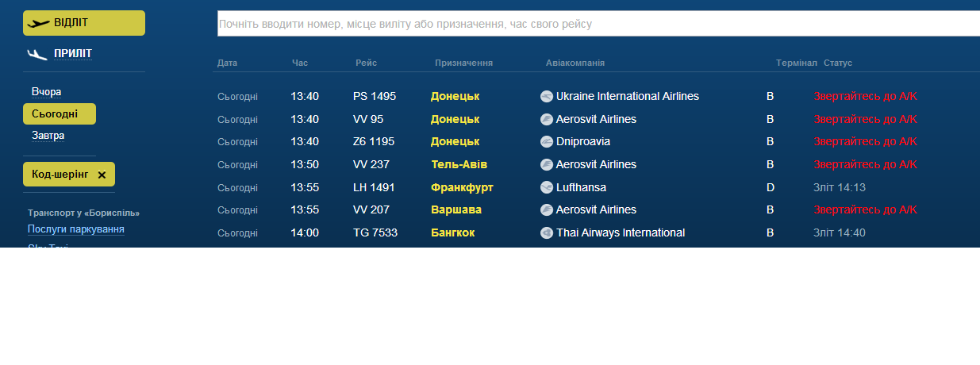This screenshot has width=980, height=365.
Task: Click the Dniproavia airline logo icon
Action: [x=547, y=142]
